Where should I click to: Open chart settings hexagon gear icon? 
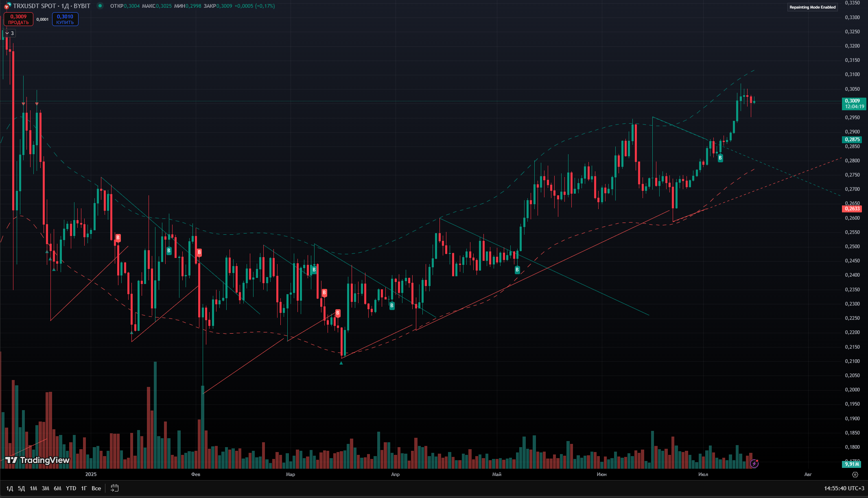pyautogui.click(x=855, y=474)
